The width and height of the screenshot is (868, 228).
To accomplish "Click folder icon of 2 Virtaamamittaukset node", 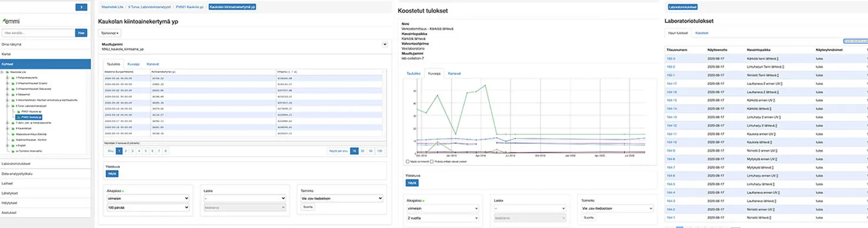I will (x=13, y=84).
